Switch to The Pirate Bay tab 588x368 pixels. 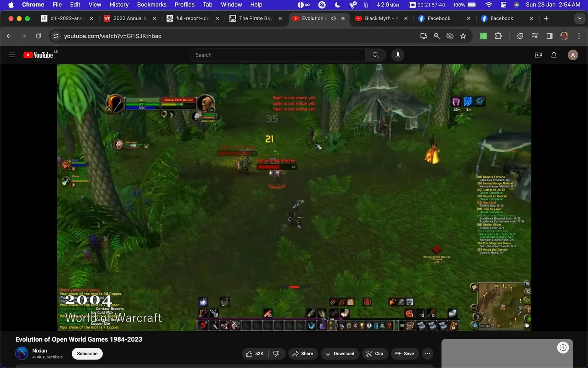pyautogui.click(x=255, y=18)
